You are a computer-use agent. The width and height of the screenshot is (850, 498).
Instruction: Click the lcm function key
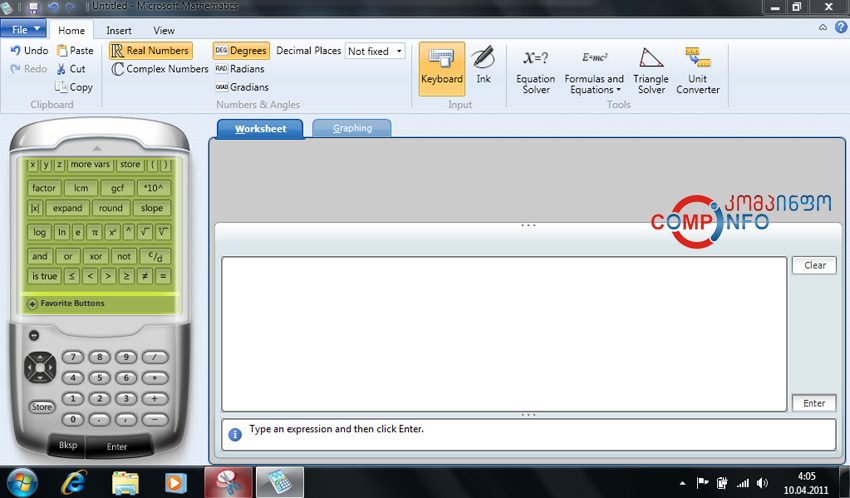click(x=81, y=188)
